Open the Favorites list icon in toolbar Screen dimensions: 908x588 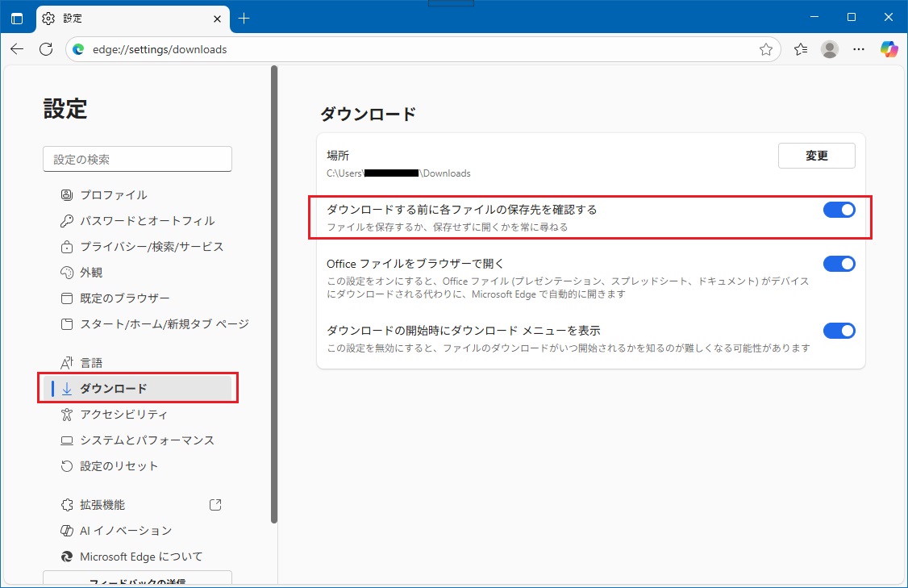point(800,49)
